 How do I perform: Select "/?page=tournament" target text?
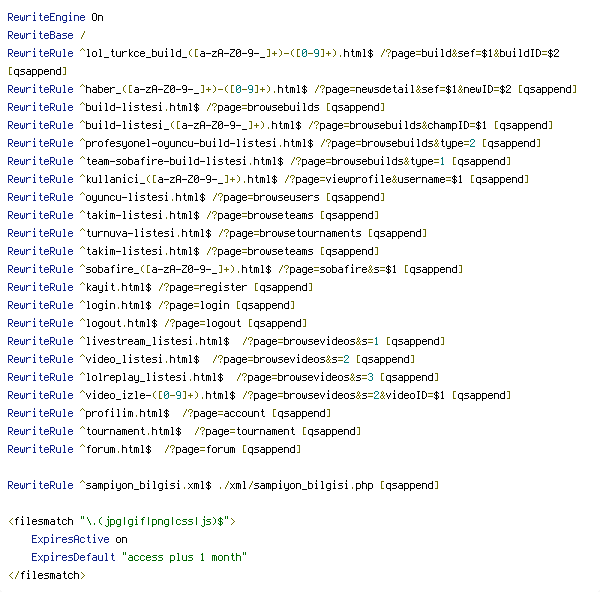pos(245,431)
